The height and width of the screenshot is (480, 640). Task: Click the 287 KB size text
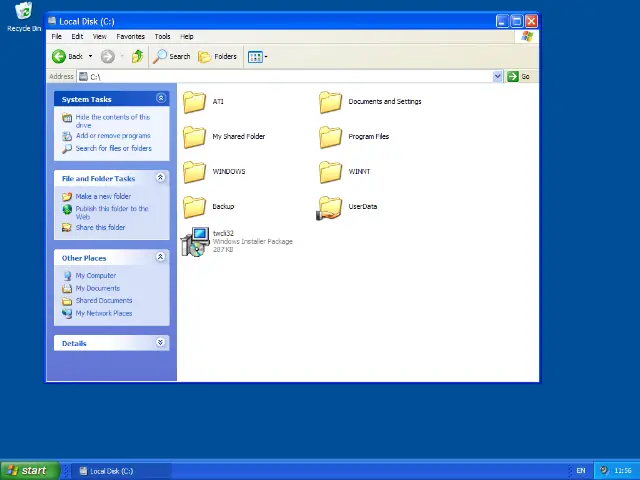click(x=223, y=249)
